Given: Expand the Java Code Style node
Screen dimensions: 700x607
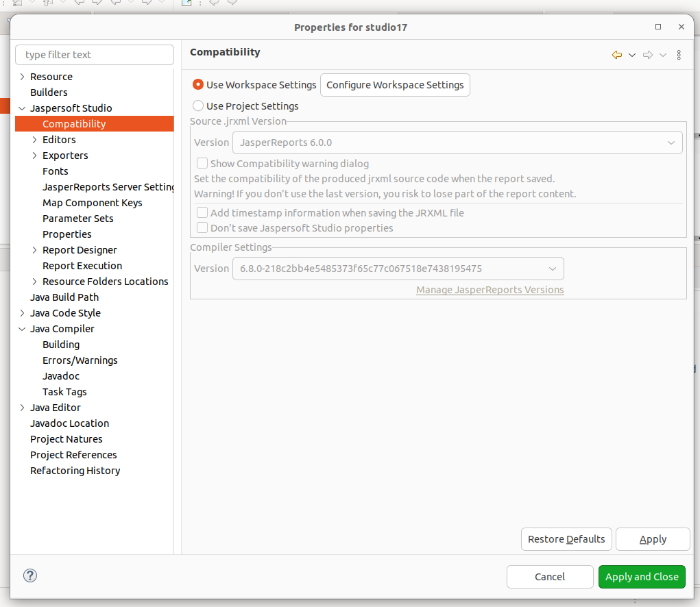Looking at the screenshot, I should pyautogui.click(x=23, y=313).
